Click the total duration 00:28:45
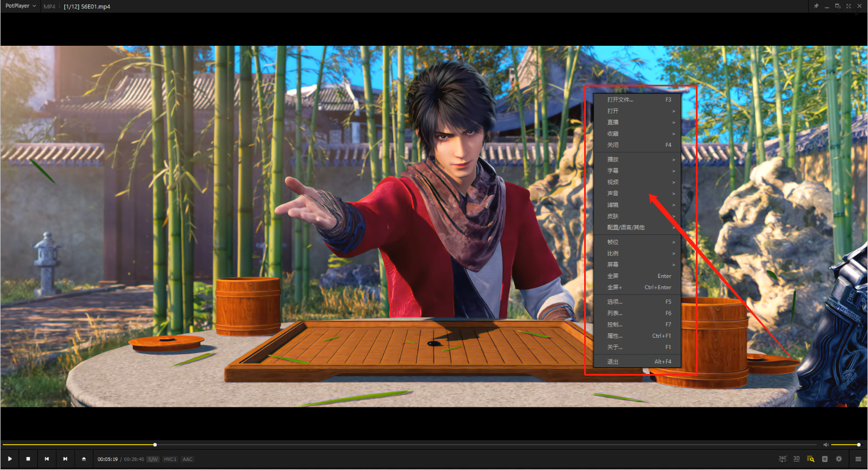The width and height of the screenshot is (868, 470). (134, 459)
